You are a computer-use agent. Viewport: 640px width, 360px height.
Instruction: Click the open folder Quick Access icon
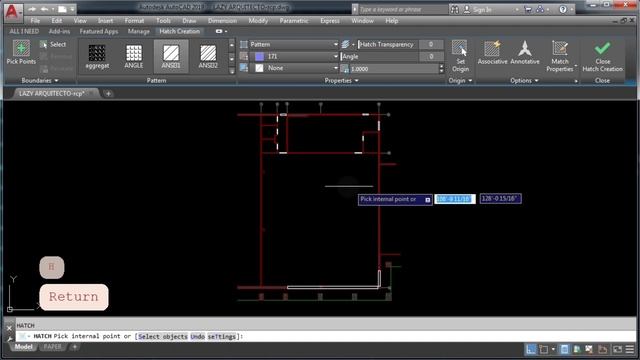click(x=62, y=9)
